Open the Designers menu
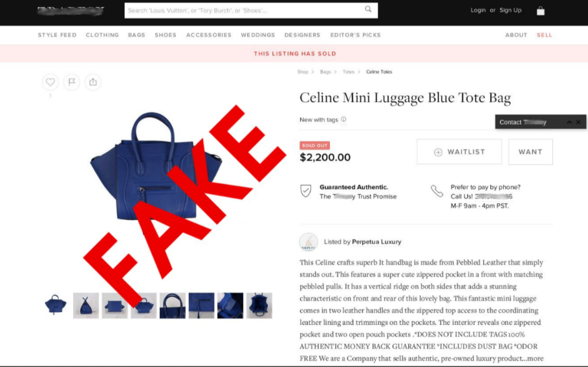Screen dimensions: 588x367 (x=302, y=35)
